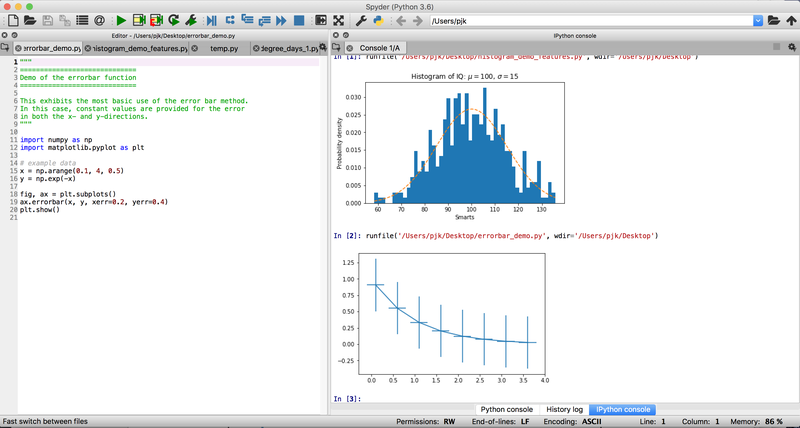The image size is (800, 428).
Task: Open the console tab browse button
Action: click(x=336, y=47)
